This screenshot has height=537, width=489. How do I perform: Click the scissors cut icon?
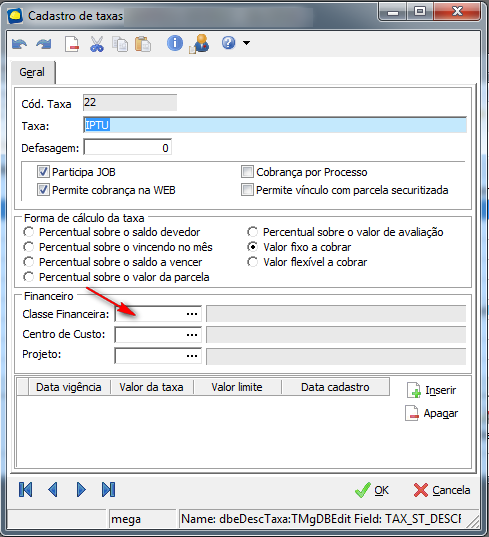(x=97, y=44)
